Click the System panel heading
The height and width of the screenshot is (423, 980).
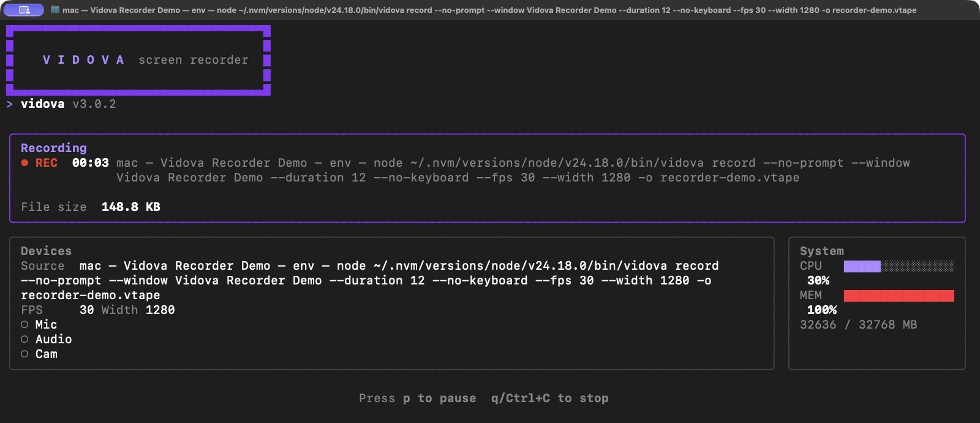822,251
